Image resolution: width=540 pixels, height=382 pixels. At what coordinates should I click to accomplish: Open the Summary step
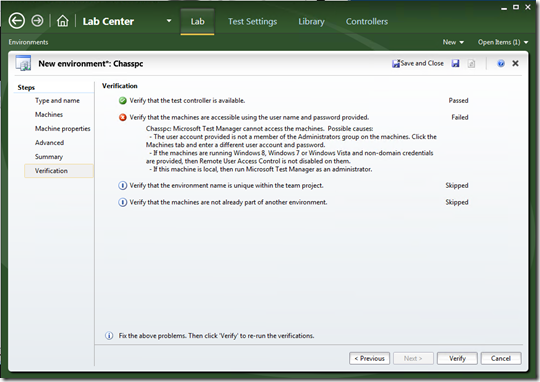[x=49, y=157]
